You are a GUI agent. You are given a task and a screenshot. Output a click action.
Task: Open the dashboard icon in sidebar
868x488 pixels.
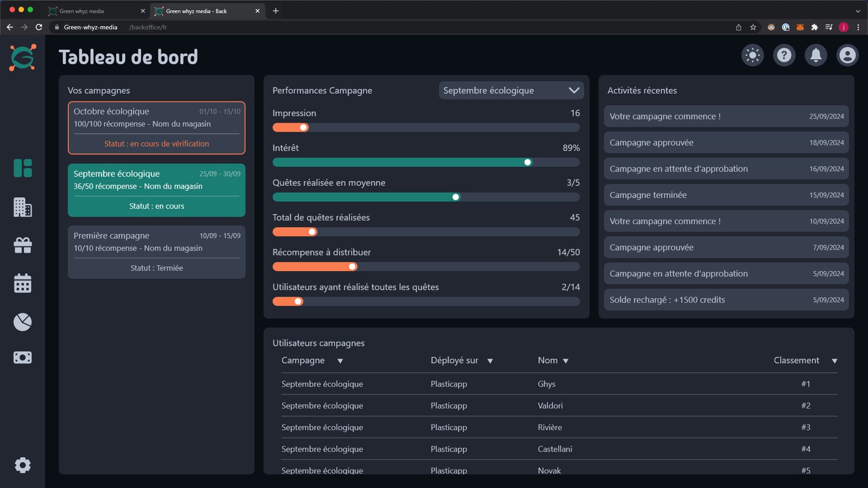(x=23, y=168)
